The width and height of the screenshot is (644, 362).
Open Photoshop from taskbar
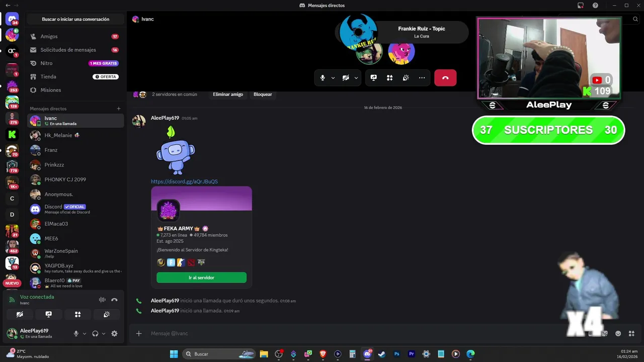396,354
